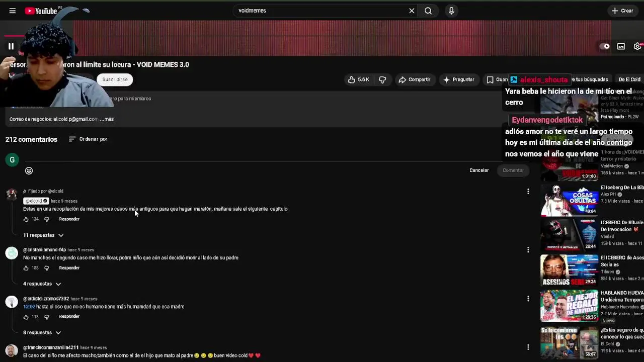The width and height of the screenshot is (644, 362).
Task: Expand the 4 respuestas thread
Action: 42,284
